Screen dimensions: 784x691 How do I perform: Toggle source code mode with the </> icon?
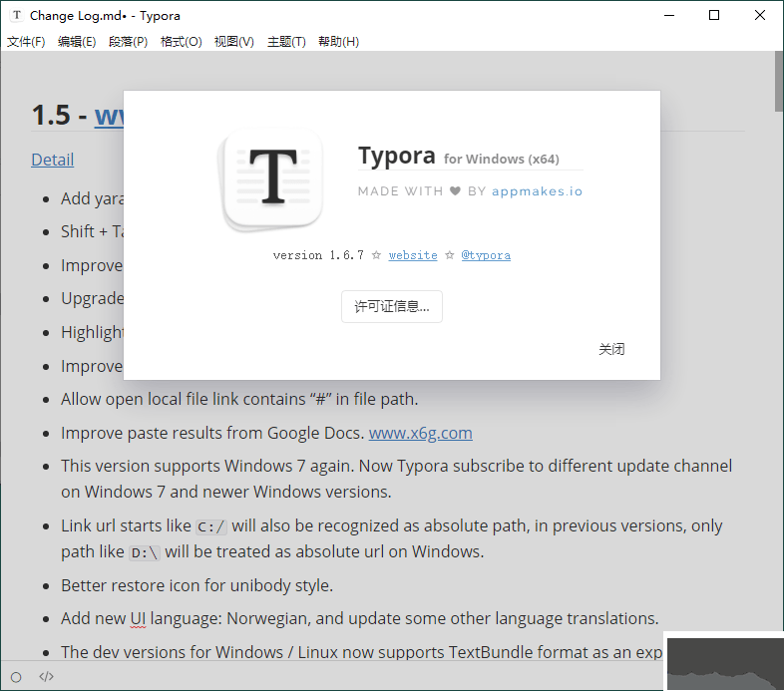(x=46, y=677)
